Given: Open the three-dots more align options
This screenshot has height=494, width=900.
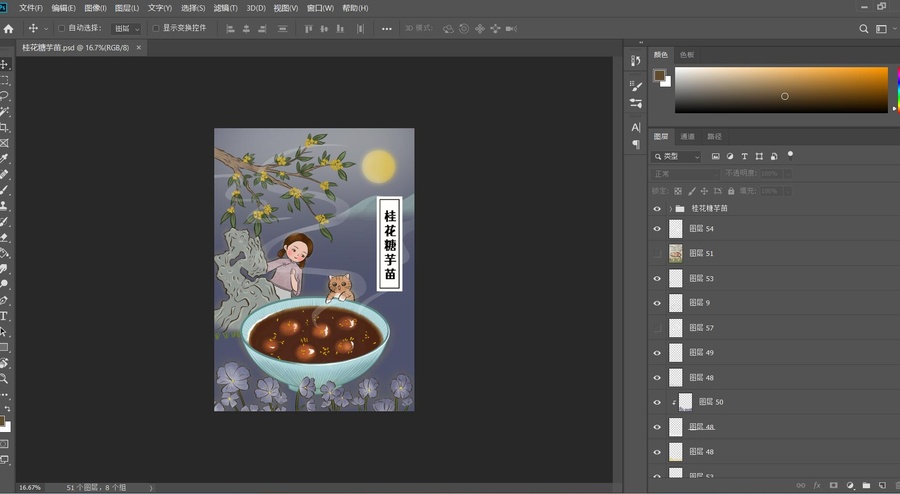Looking at the screenshot, I should (387, 28).
